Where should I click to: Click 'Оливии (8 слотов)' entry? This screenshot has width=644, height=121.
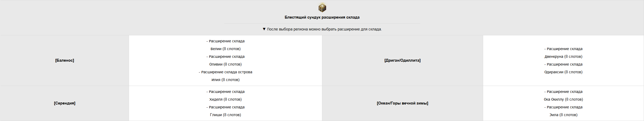[225, 64]
